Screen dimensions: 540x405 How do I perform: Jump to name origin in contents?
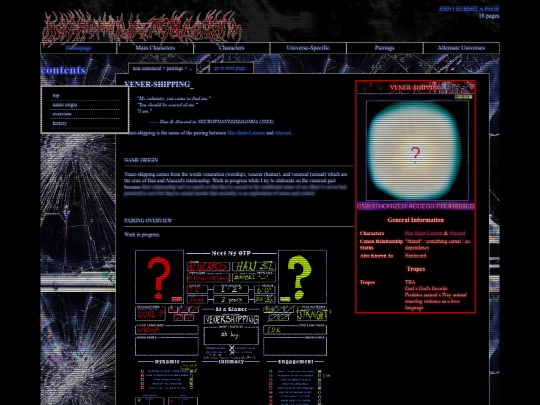coord(65,105)
